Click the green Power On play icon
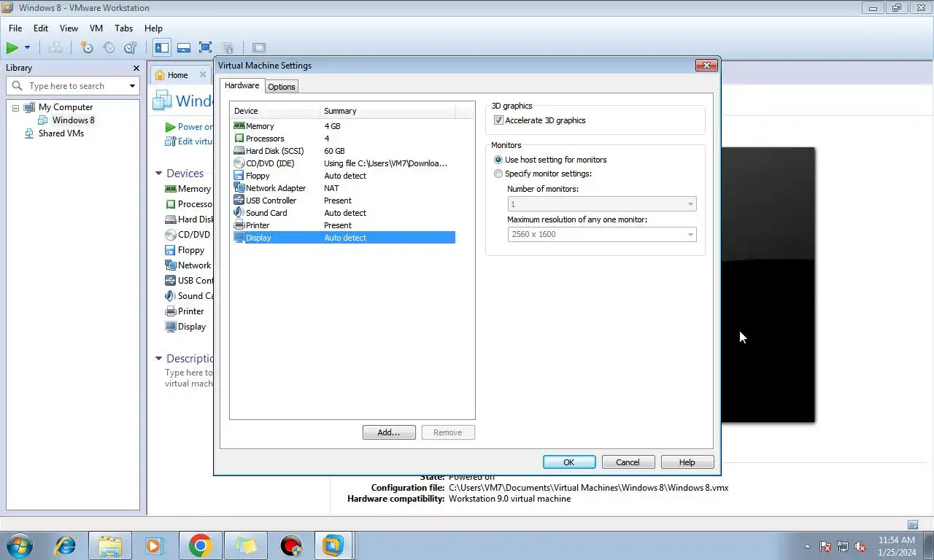 [x=12, y=47]
